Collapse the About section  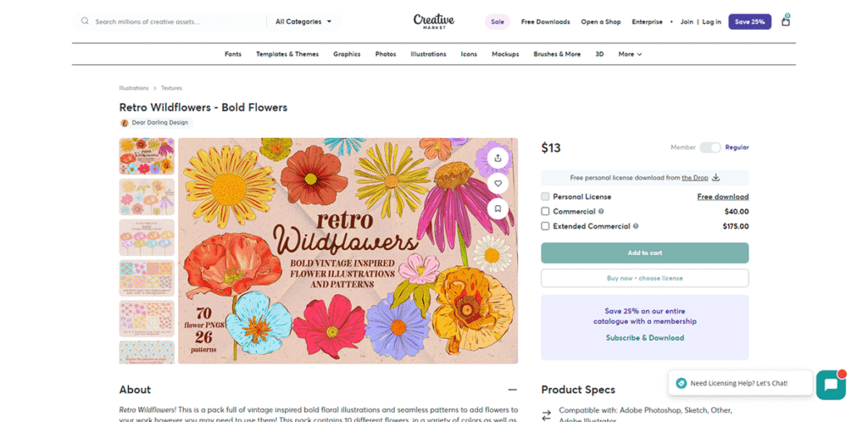[x=513, y=390]
